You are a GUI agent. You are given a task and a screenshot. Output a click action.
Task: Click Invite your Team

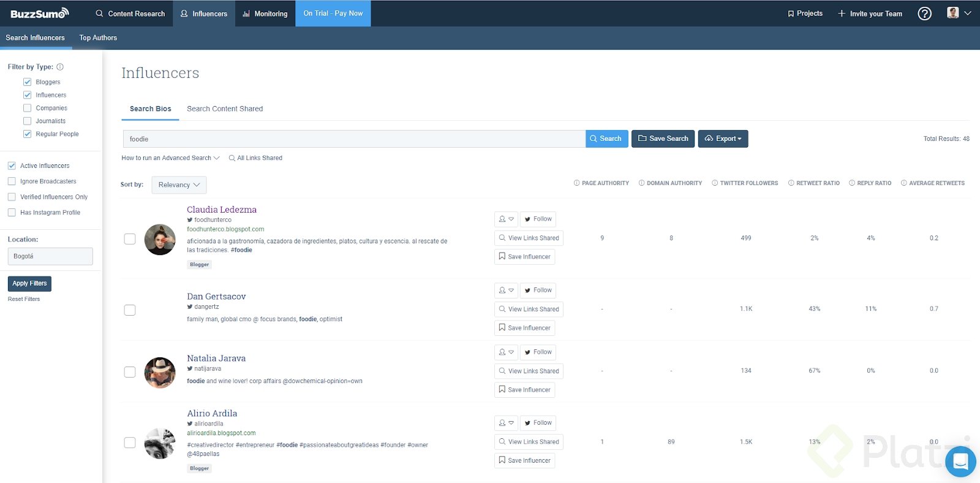(x=870, y=13)
